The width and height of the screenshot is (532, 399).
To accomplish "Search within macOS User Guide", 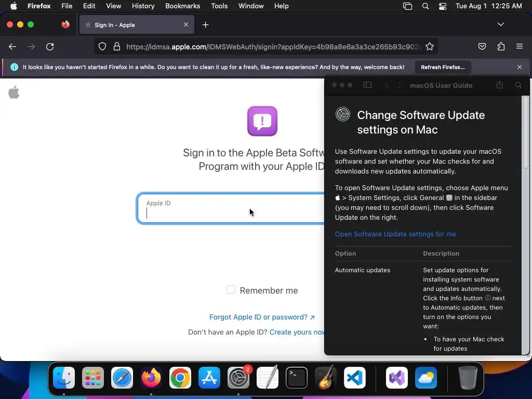I will (x=518, y=85).
